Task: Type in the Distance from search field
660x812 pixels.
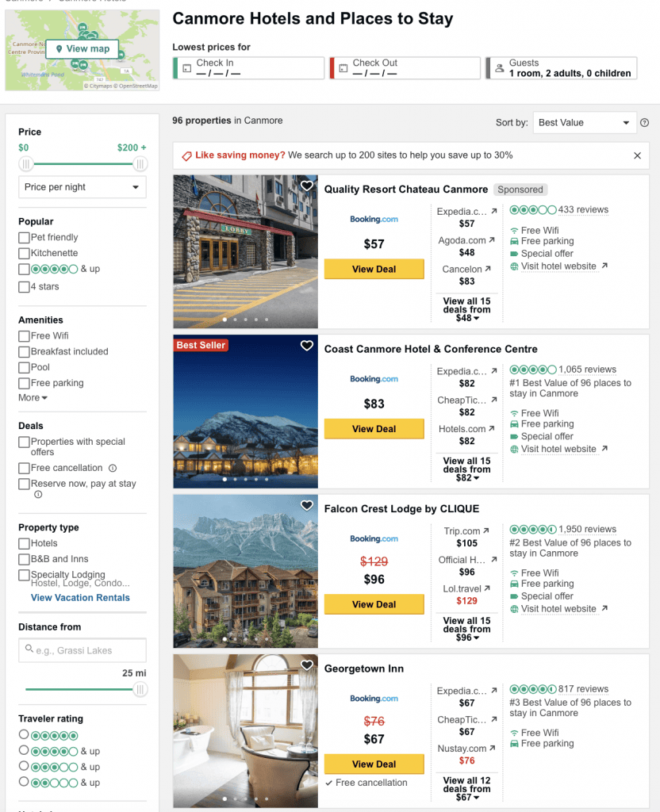Action: pos(82,650)
